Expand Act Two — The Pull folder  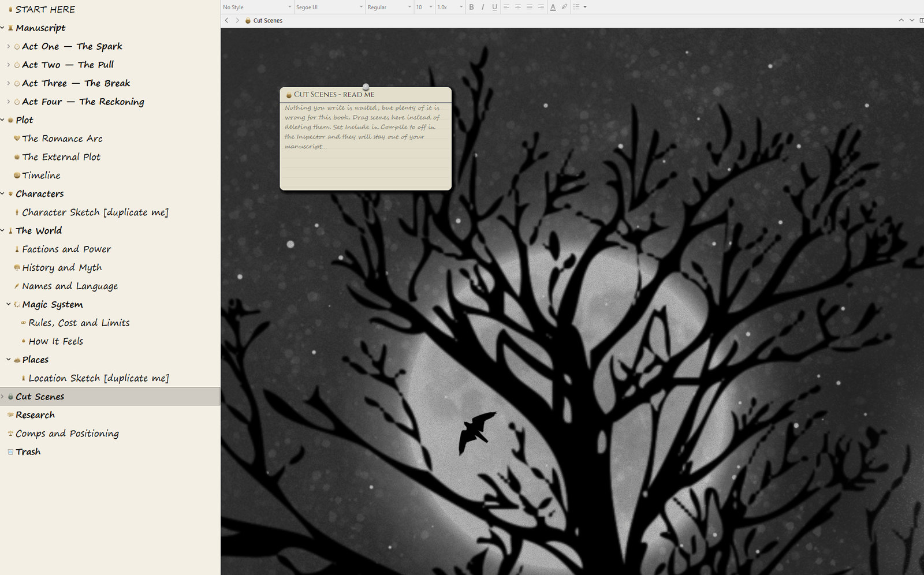coord(8,65)
